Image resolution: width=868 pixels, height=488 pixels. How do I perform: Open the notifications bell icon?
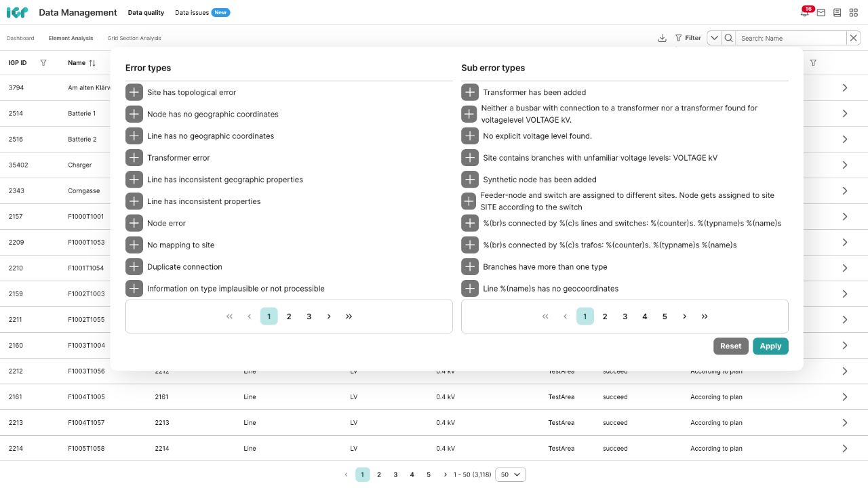pyautogui.click(x=805, y=13)
